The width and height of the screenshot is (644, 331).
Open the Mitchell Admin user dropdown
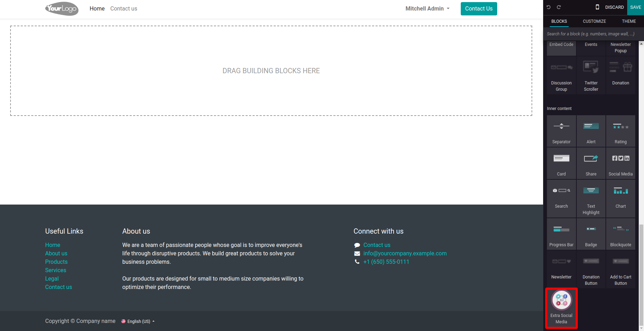point(427,8)
